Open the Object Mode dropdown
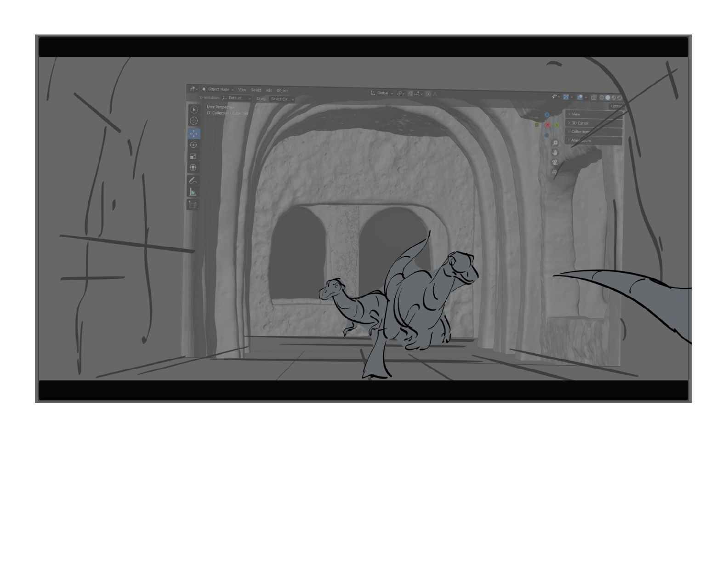Screen dimensions: 728x563 point(218,89)
